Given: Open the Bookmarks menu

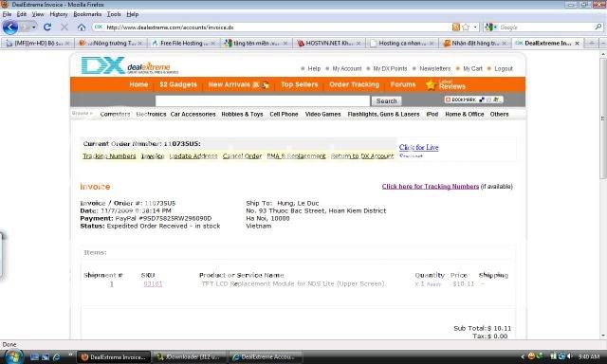Looking at the screenshot, I should [87, 14].
